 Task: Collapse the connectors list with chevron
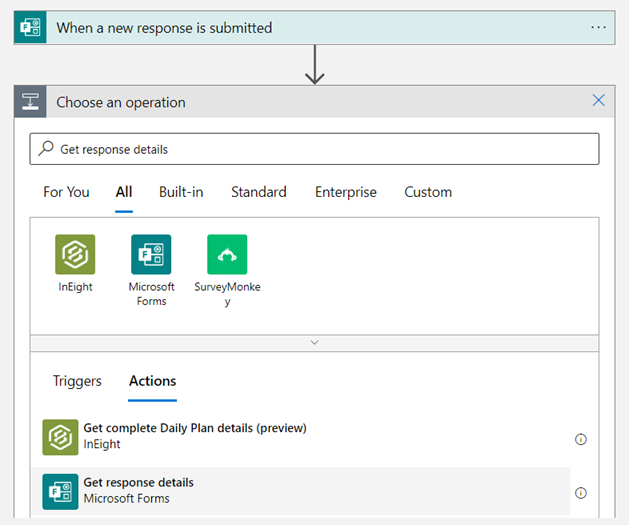click(x=314, y=342)
